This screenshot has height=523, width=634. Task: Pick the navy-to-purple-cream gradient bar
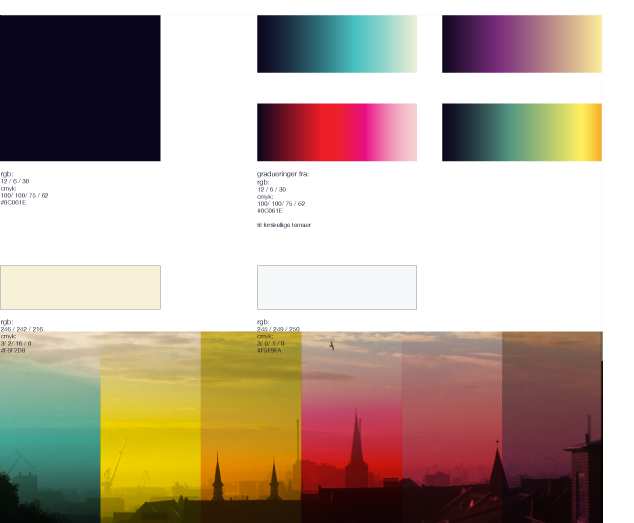(522, 44)
